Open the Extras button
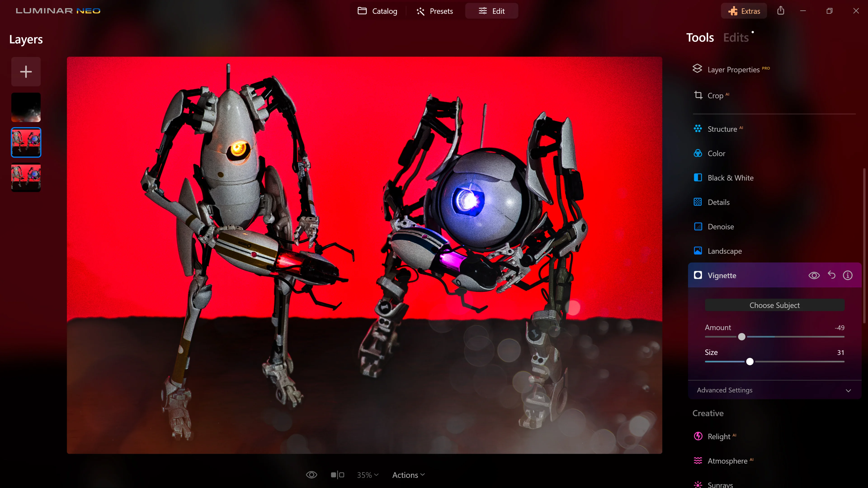 coord(744,11)
